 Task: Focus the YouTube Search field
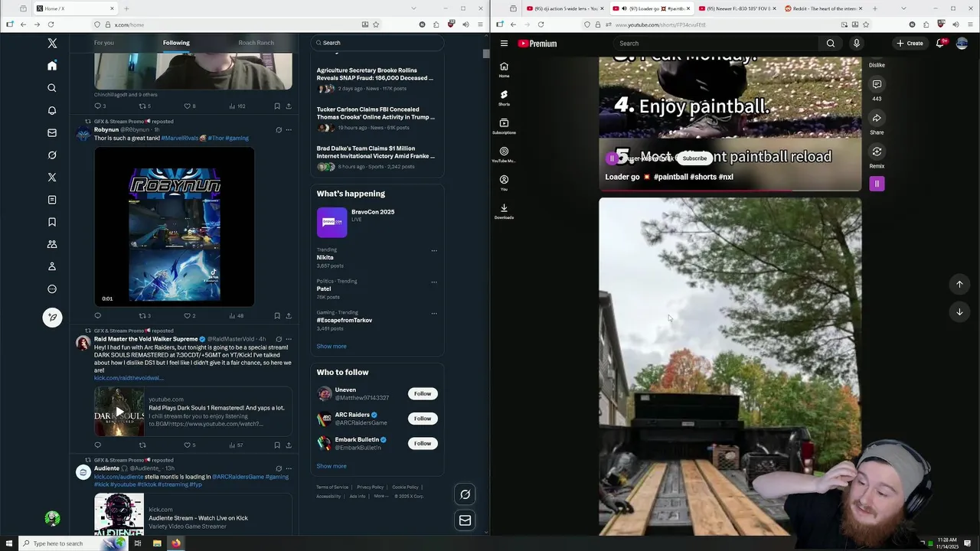715,44
